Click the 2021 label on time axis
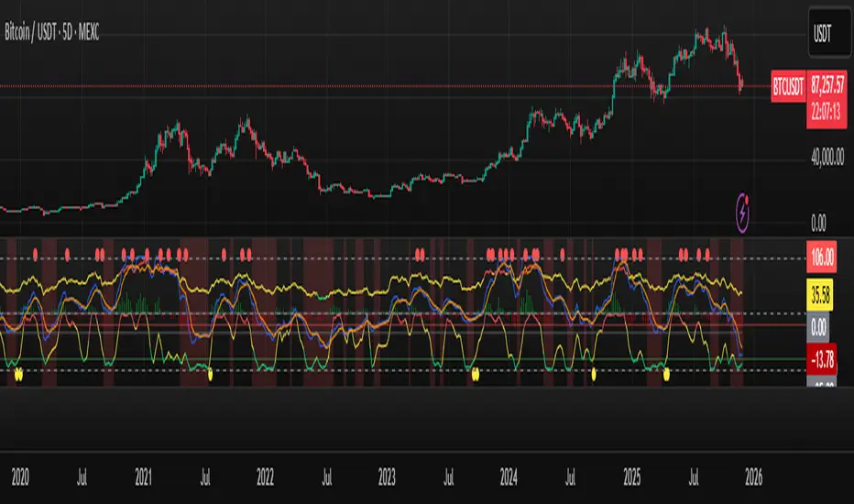Screen dimensions: 854x504 tap(143, 477)
